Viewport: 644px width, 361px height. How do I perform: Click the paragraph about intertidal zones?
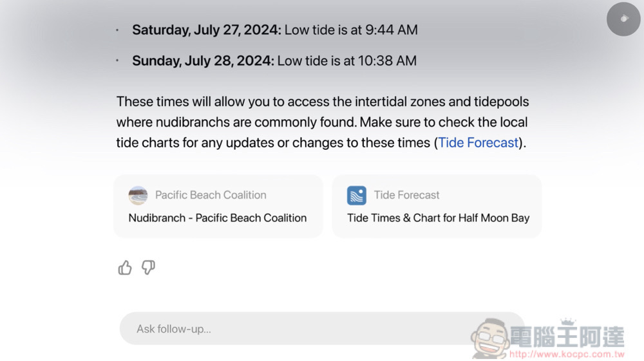coord(323,122)
